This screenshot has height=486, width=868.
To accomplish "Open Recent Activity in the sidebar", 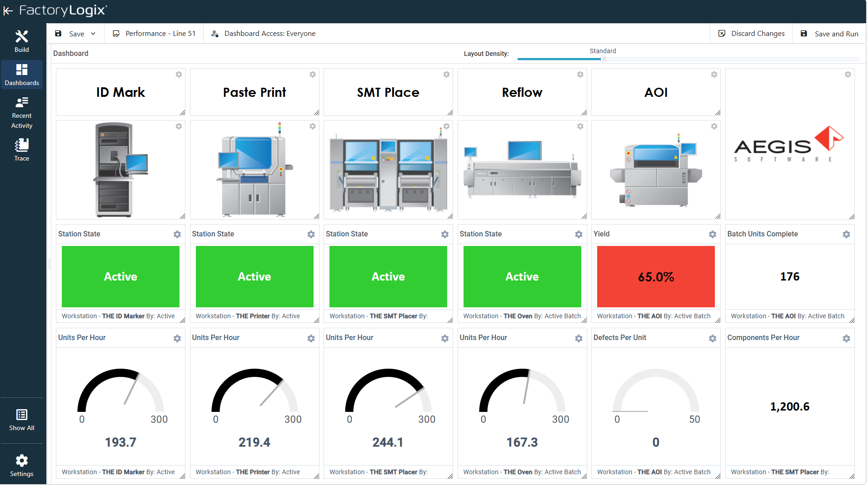I will pos(22,113).
